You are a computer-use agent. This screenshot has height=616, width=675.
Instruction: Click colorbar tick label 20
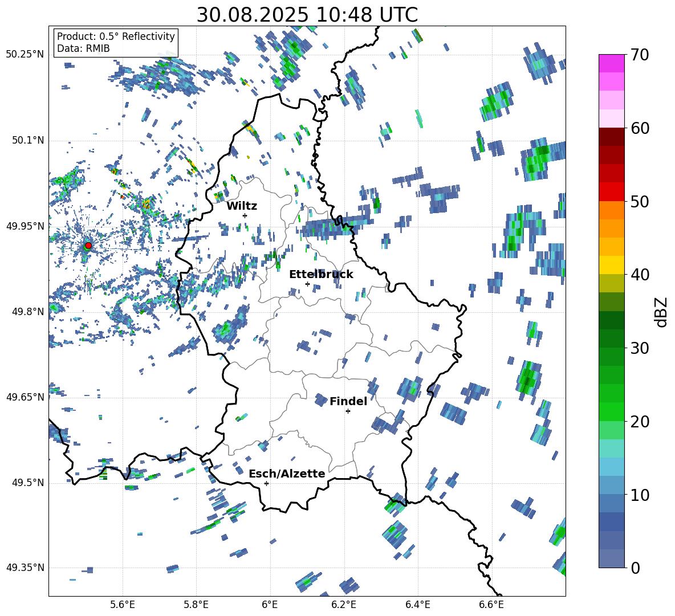pyautogui.click(x=640, y=421)
